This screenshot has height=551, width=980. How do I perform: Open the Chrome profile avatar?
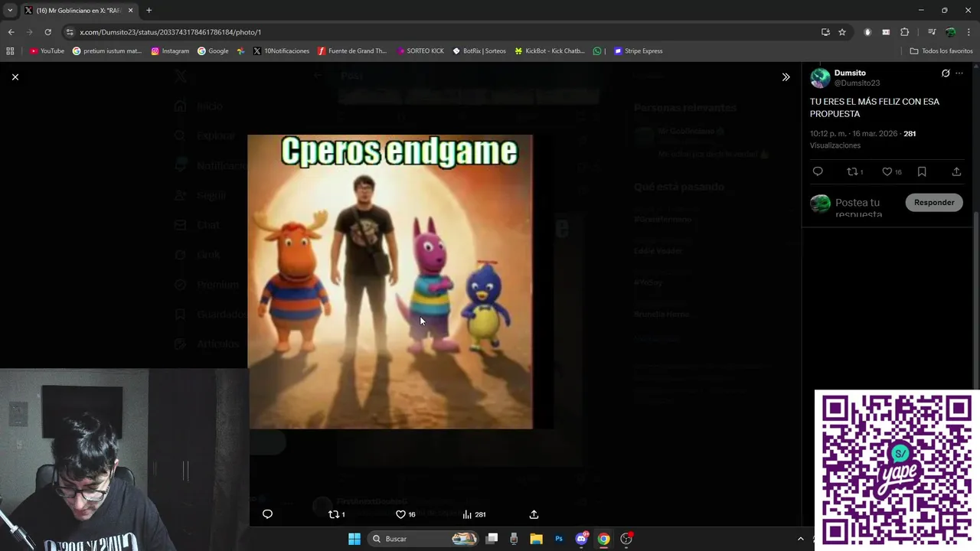[x=950, y=32]
